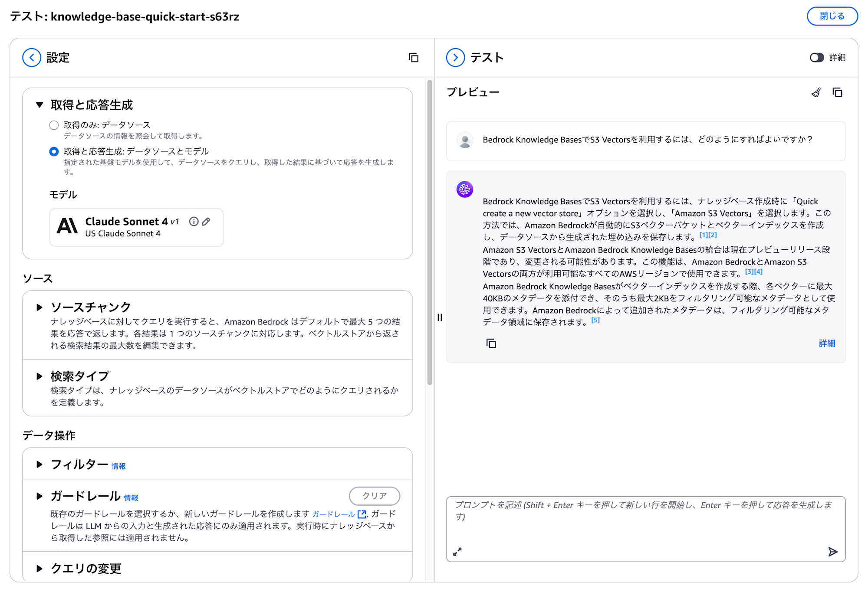Image resolution: width=868 pixels, height=592 pixels.
Task: Edit the model with the pencil icon
Action: [206, 222]
